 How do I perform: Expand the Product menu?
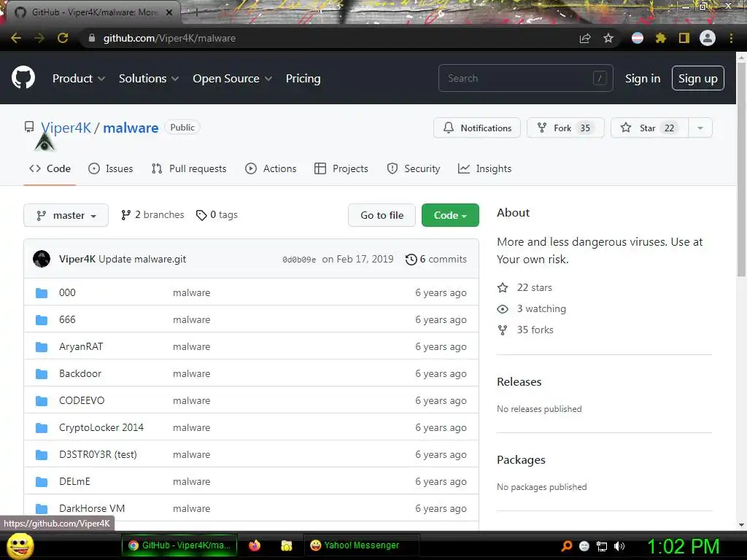(x=79, y=79)
